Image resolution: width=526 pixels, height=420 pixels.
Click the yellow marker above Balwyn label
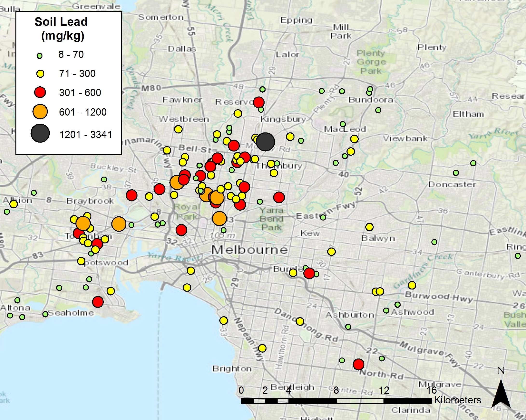click(369, 227)
